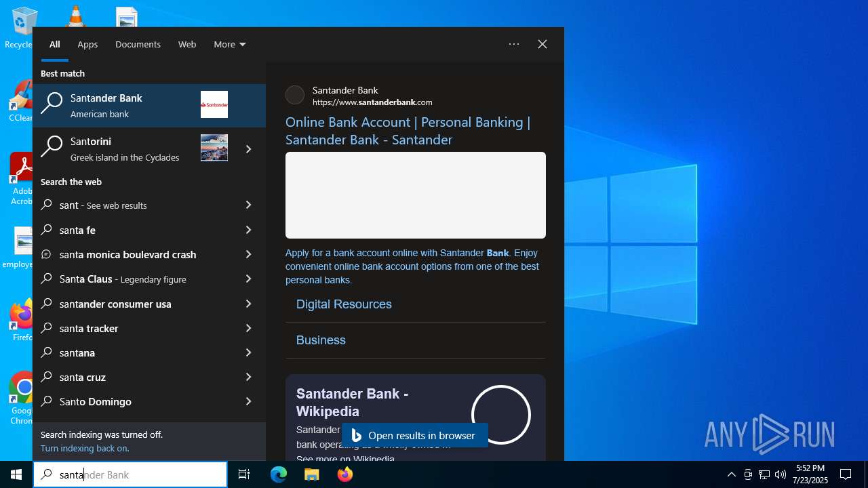Open the 'Santander Bank - Wikipedia' card title
The height and width of the screenshot is (488, 868).
(353, 403)
